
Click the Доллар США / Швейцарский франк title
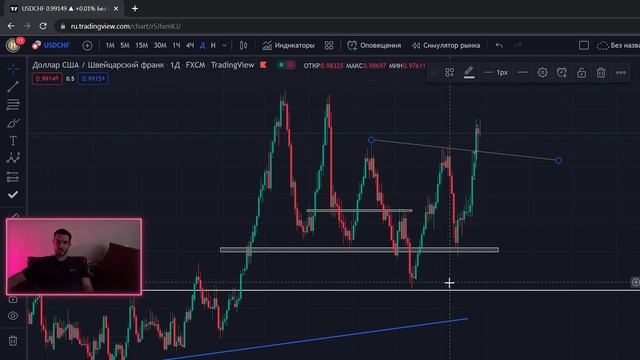(x=98, y=65)
